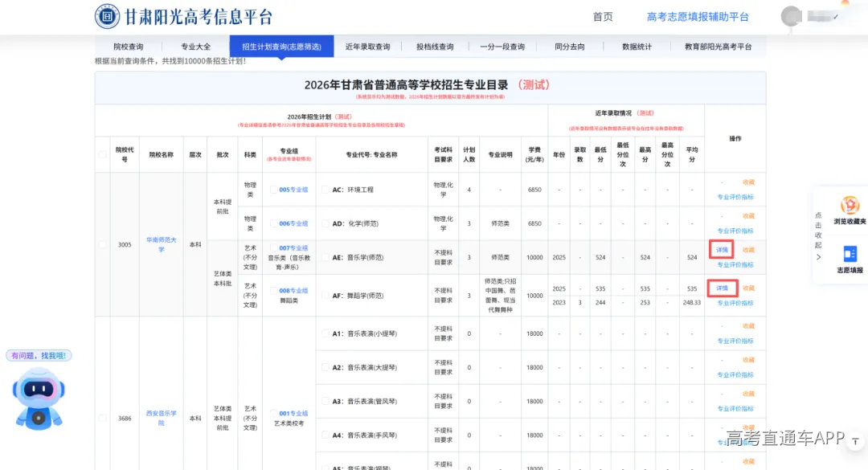Open the 008专业组 link
The width and height of the screenshot is (868, 470).
tap(293, 291)
